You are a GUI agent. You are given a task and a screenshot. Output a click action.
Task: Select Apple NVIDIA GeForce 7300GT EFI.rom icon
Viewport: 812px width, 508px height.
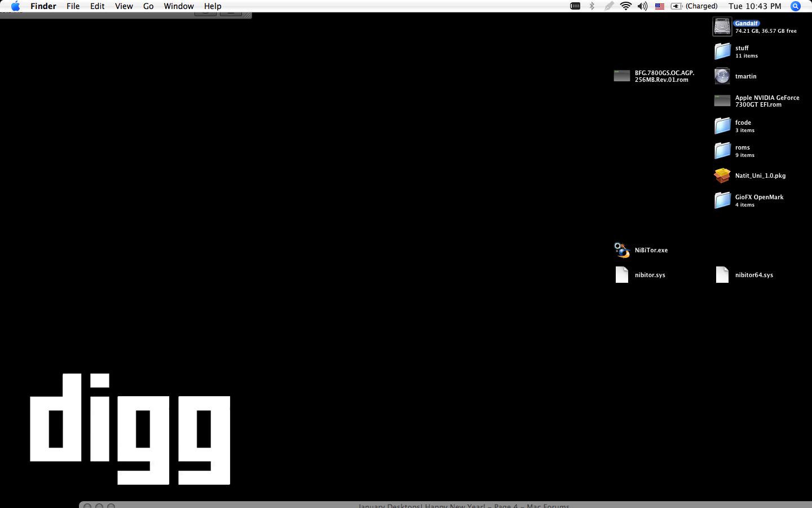pos(722,101)
